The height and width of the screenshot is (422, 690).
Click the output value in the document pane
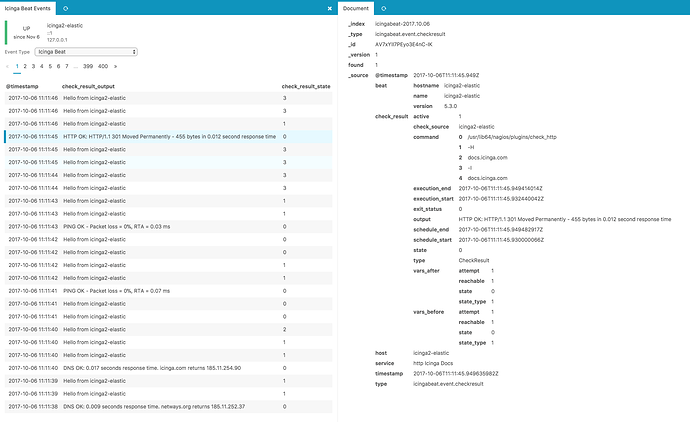(565, 219)
